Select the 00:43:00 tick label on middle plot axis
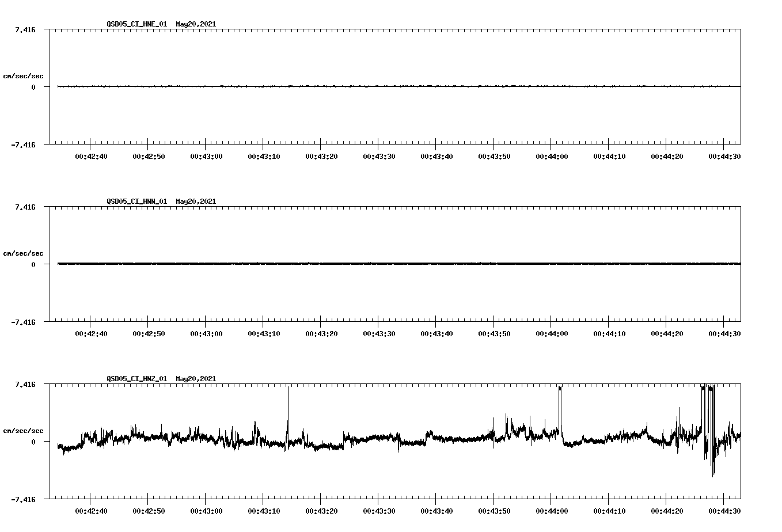782x532 pixels. click(x=206, y=332)
